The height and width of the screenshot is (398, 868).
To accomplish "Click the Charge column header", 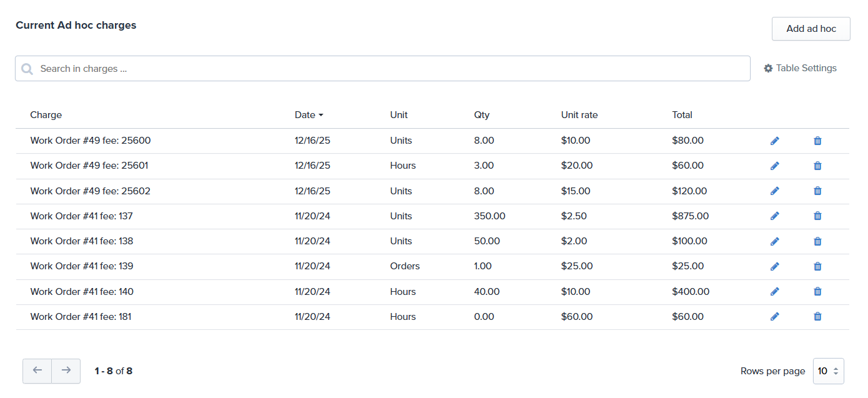I will (46, 115).
